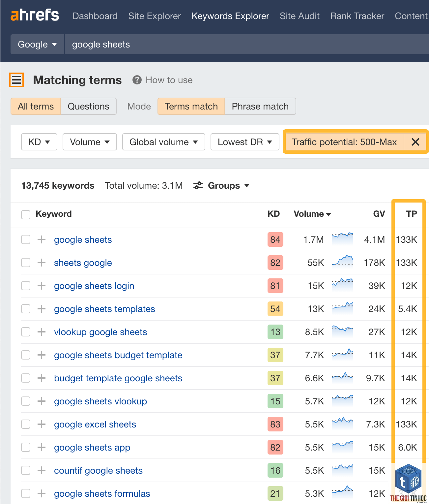Sort by the GV column header
The height and width of the screenshot is (504, 429).
379,214
